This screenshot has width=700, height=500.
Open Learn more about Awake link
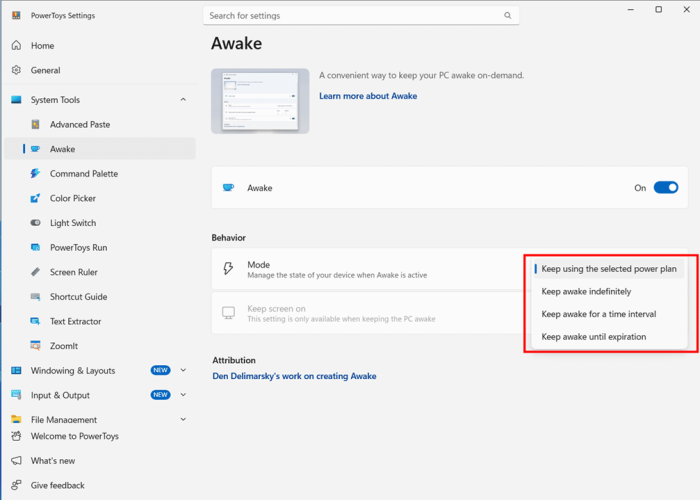[x=368, y=96]
